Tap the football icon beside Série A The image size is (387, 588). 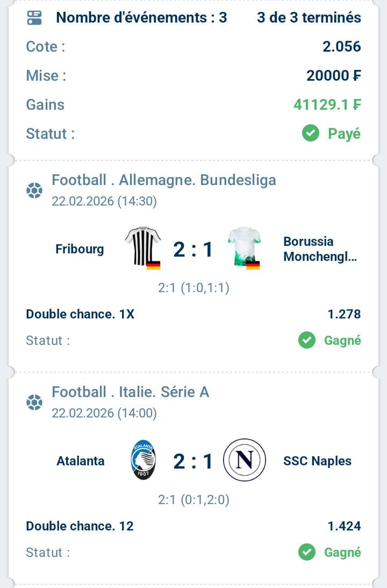point(34,402)
